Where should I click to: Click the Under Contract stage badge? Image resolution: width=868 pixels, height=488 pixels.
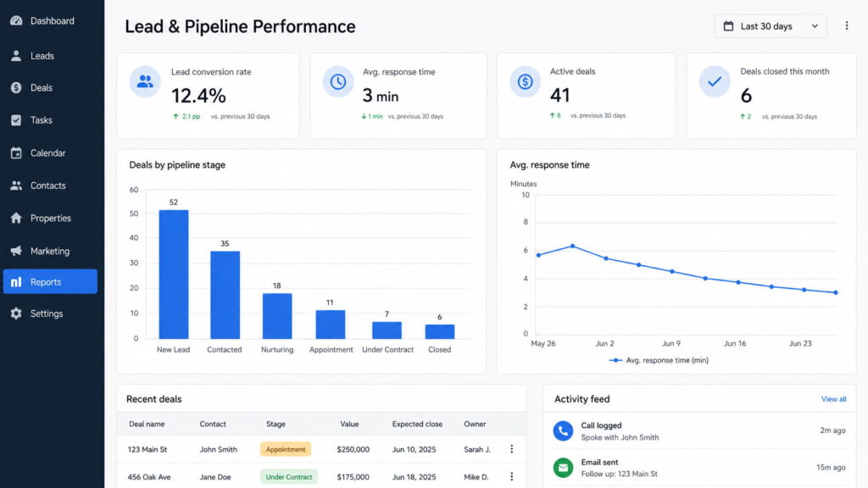(x=289, y=476)
